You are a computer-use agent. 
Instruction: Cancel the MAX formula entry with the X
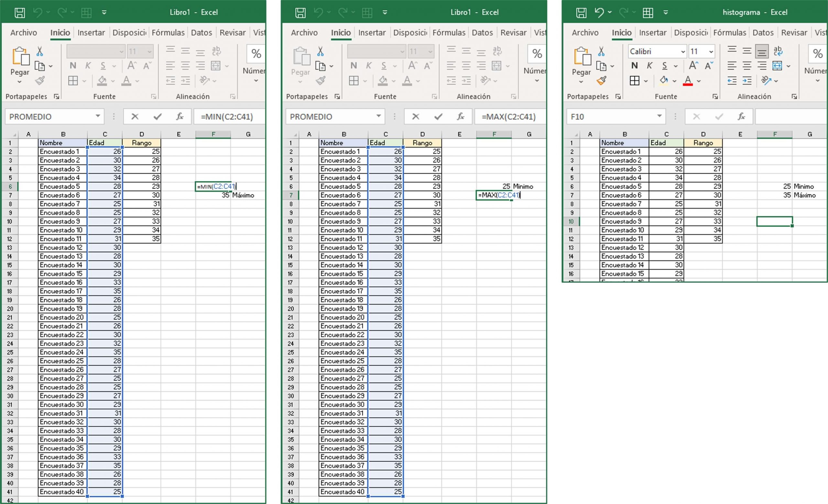416,116
